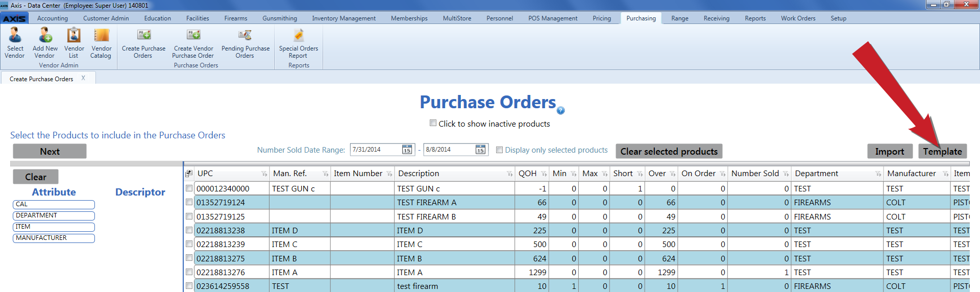The height and width of the screenshot is (292, 980).
Task: Switch to Inventory Management tab
Action: click(344, 18)
